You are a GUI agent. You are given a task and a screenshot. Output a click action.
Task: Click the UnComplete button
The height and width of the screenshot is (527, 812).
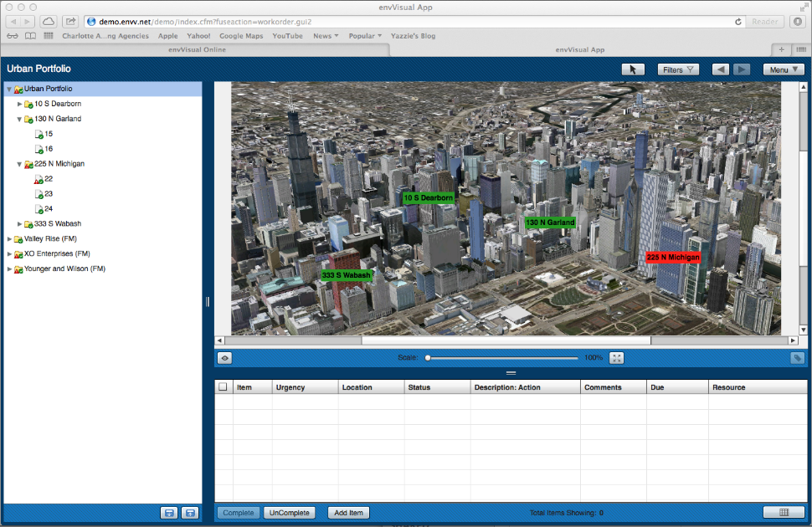pyautogui.click(x=289, y=513)
